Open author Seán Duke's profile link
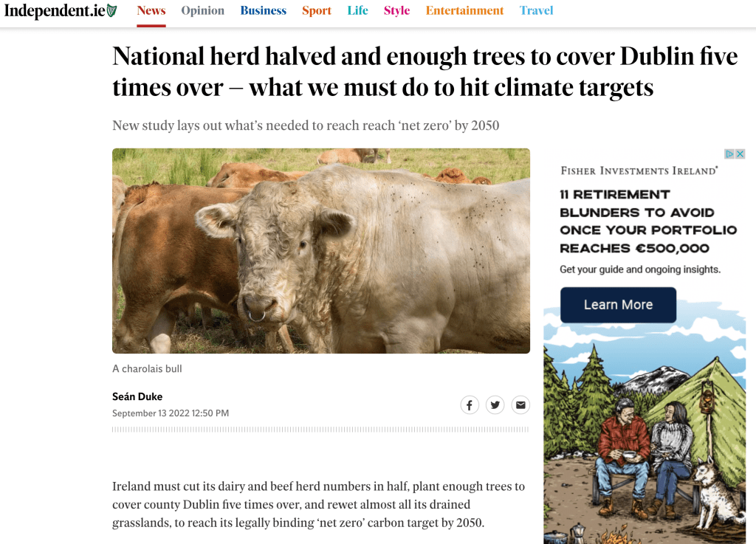756x544 pixels. [137, 397]
